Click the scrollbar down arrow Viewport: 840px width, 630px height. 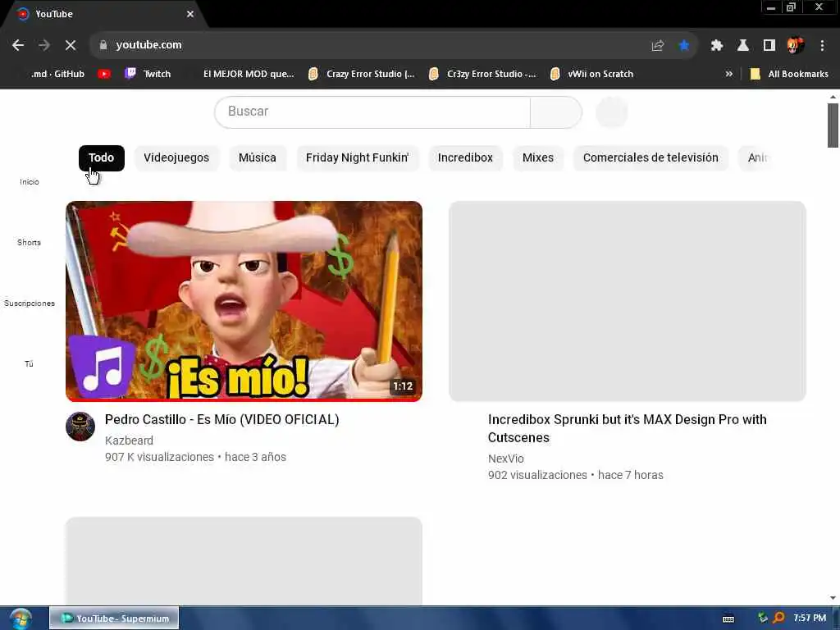click(833, 598)
